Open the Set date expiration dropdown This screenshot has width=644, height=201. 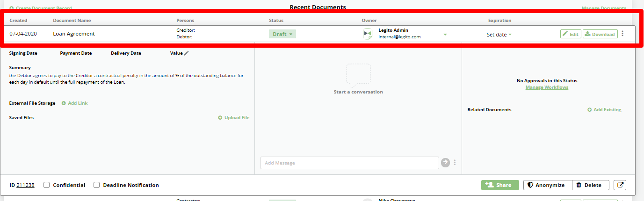tap(499, 35)
